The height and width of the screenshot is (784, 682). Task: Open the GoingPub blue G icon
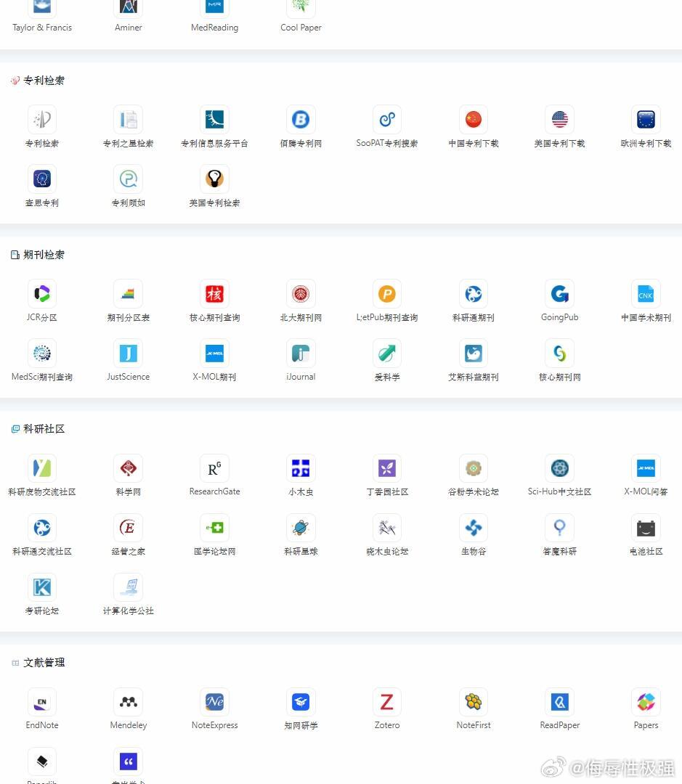(560, 293)
